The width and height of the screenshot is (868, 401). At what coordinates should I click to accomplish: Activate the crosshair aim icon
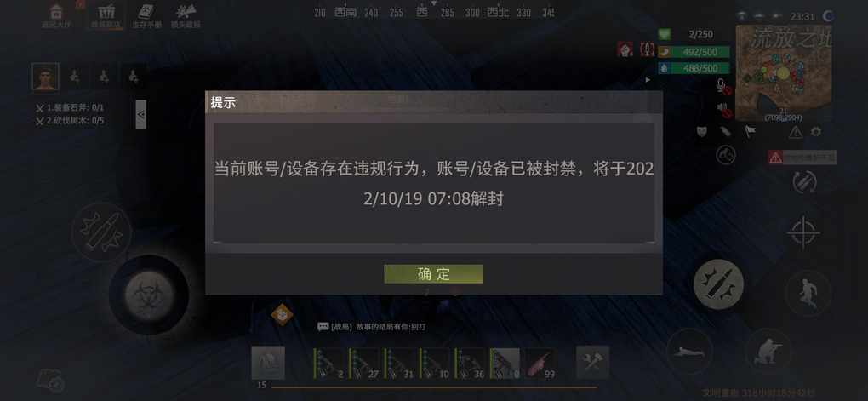[803, 232]
